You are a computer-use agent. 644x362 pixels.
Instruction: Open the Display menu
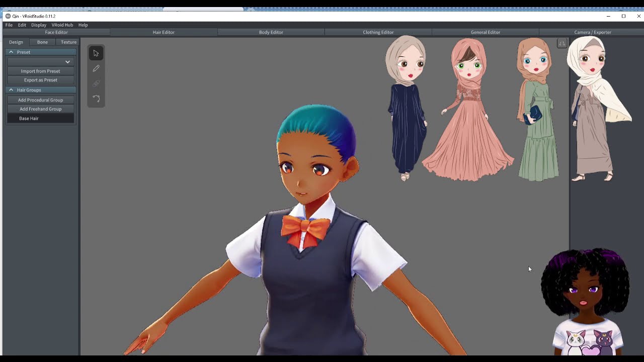click(39, 25)
